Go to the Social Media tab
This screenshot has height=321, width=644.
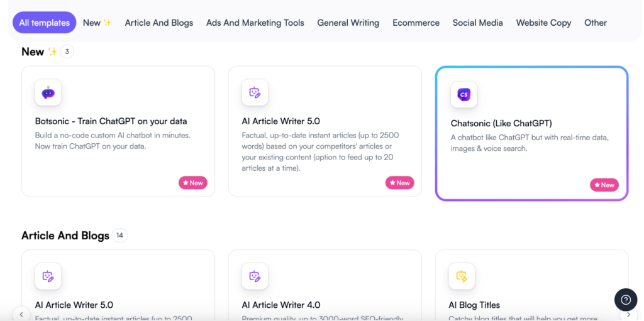click(478, 23)
